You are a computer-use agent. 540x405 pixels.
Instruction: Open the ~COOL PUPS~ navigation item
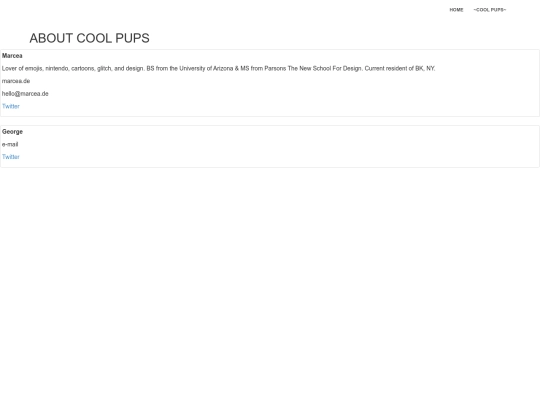tap(490, 10)
